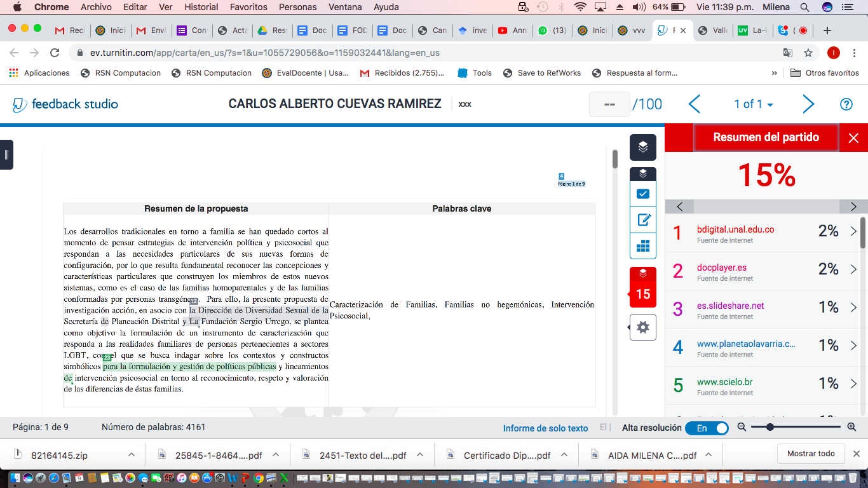Open the 1 of 1 paper dropdown
868x488 pixels.
[x=754, y=104]
